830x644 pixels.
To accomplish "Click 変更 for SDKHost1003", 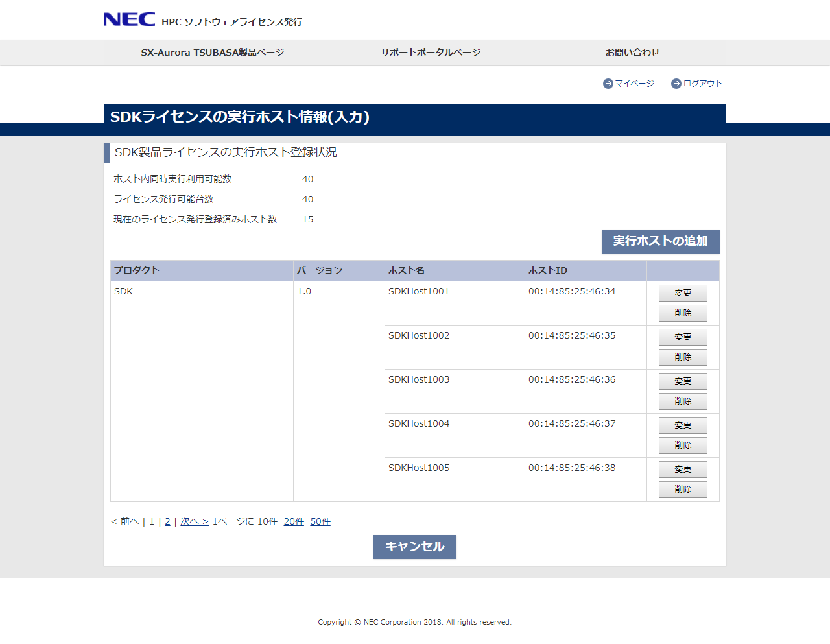I will 683,381.
